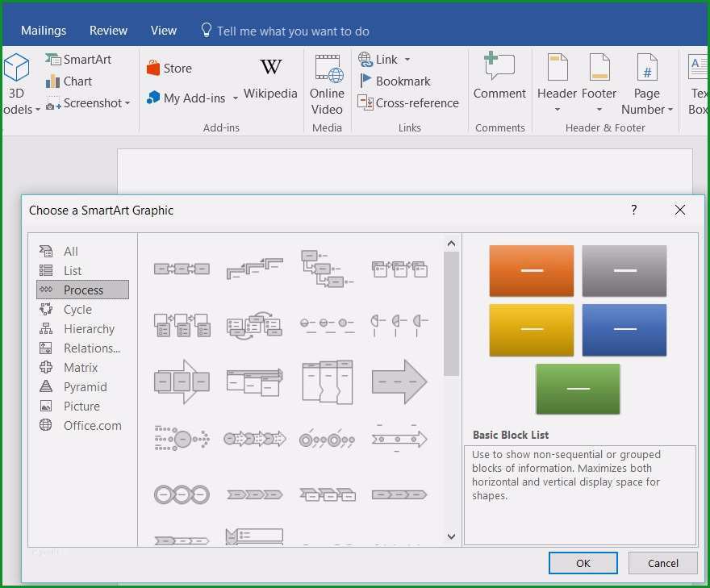Confirm SmartArt choice with OK

coord(583,563)
